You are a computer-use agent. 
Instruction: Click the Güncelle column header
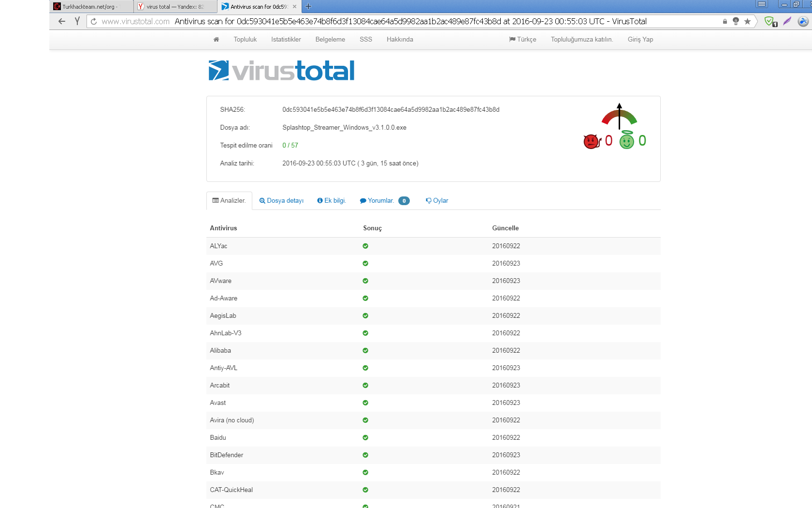(x=505, y=228)
